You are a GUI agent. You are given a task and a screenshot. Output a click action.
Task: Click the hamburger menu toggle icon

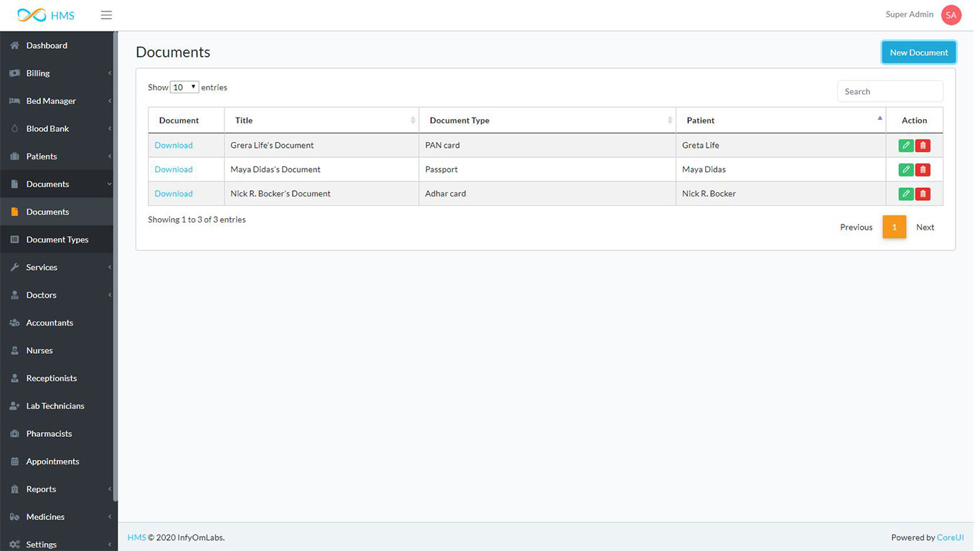pos(106,15)
